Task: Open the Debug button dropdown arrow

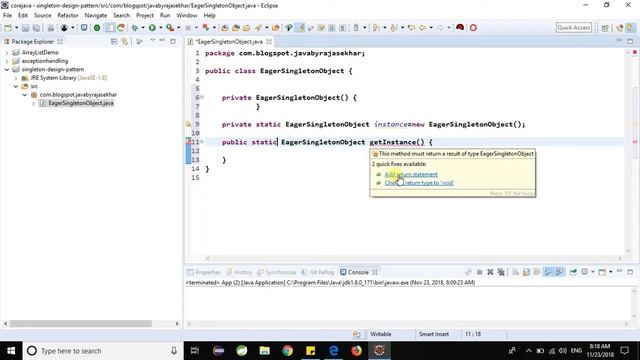Action: coord(143,28)
